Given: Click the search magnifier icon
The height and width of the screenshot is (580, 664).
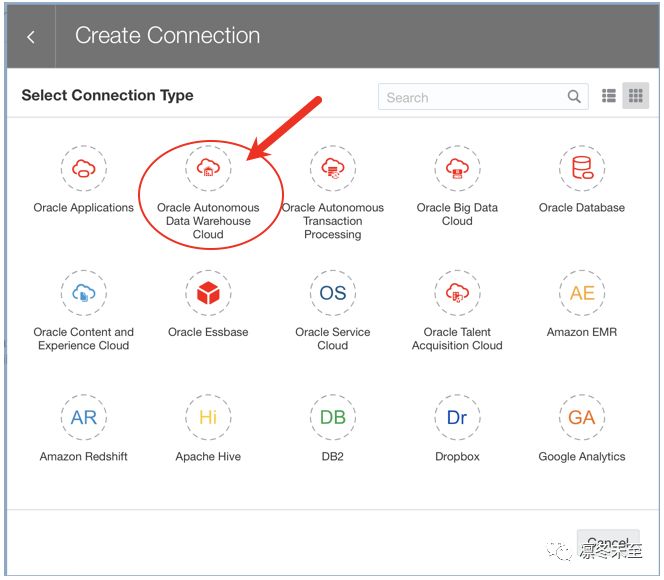Looking at the screenshot, I should coord(574,97).
